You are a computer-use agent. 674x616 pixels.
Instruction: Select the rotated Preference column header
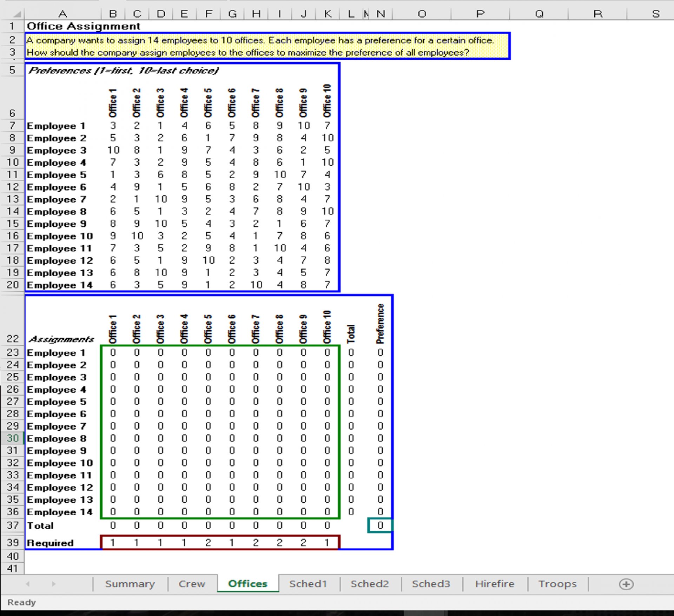(x=380, y=324)
